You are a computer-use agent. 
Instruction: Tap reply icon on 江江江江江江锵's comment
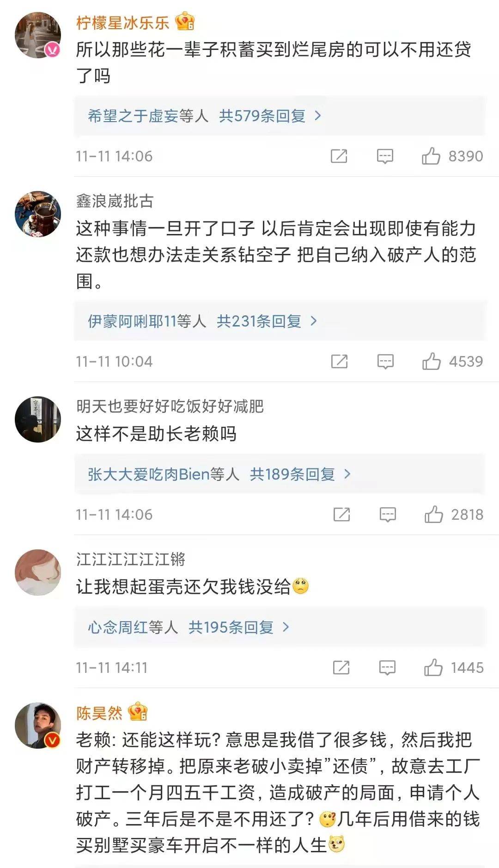click(x=387, y=668)
